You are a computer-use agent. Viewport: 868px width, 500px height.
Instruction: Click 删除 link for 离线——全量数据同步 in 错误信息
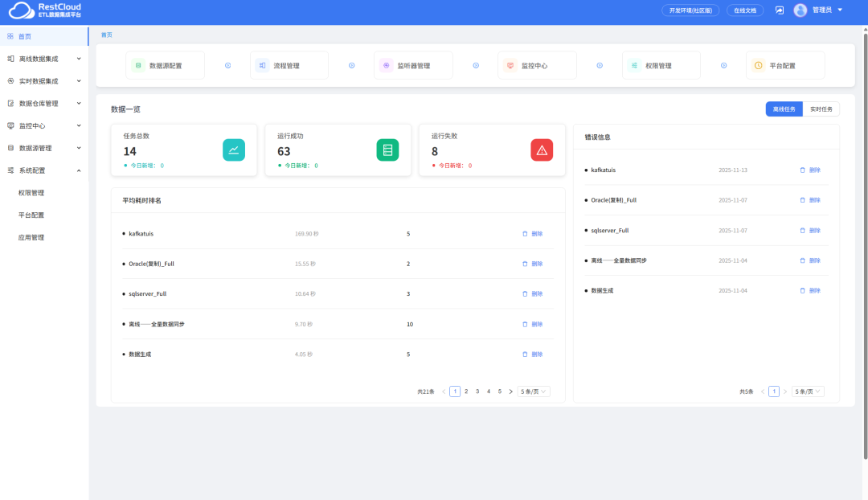coord(814,260)
